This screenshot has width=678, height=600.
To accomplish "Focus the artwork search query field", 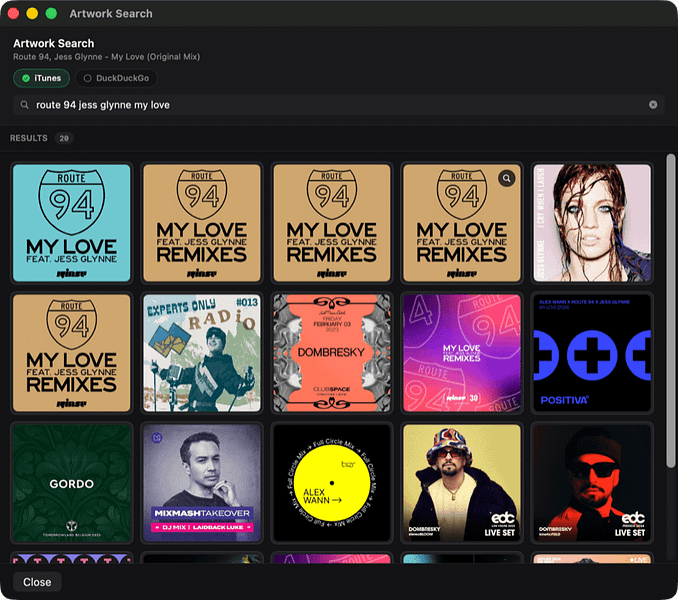I will click(x=339, y=105).
